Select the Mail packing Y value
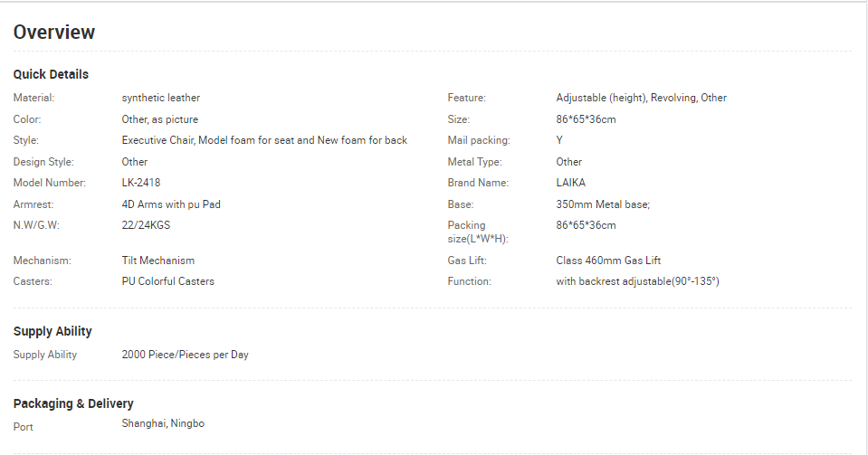 pos(559,140)
